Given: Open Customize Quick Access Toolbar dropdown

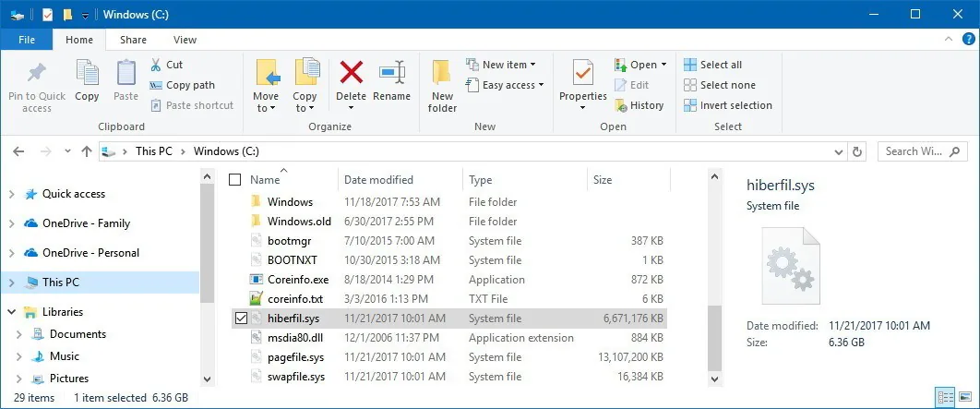Looking at the screenshot, I should click(x=86, y=15).
